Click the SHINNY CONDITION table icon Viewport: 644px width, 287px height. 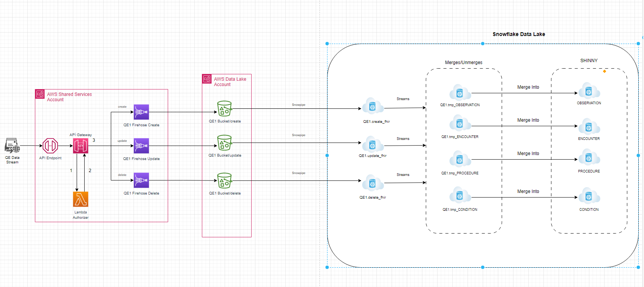(x=589, y=196)
